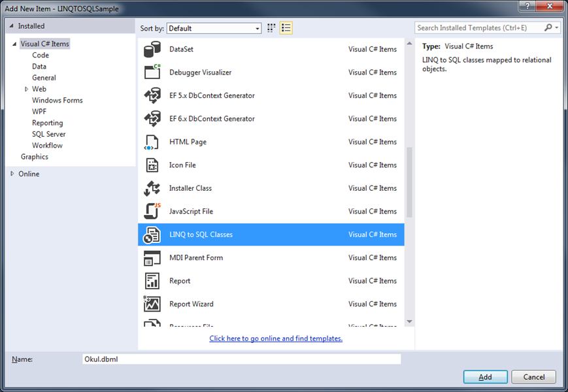Select the Icon File template name
The image size is (568, 392).
(x=182, y=165)
